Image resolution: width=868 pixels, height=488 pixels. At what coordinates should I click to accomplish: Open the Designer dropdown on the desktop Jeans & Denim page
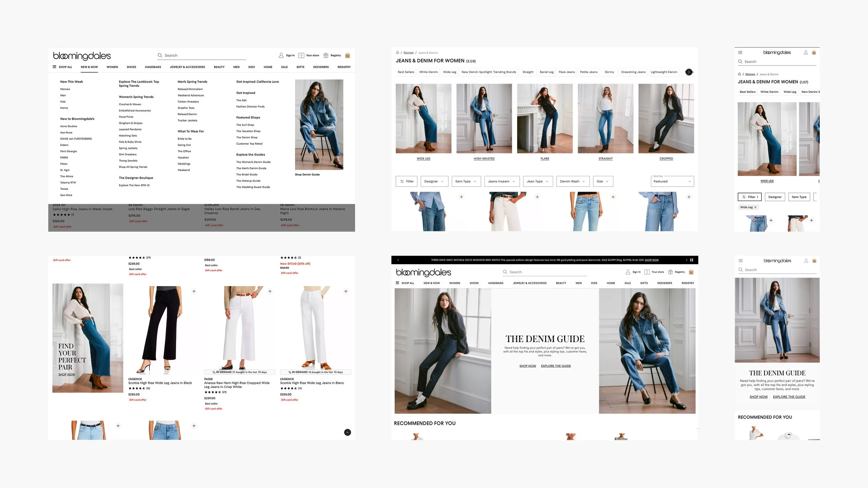[434, 182]
